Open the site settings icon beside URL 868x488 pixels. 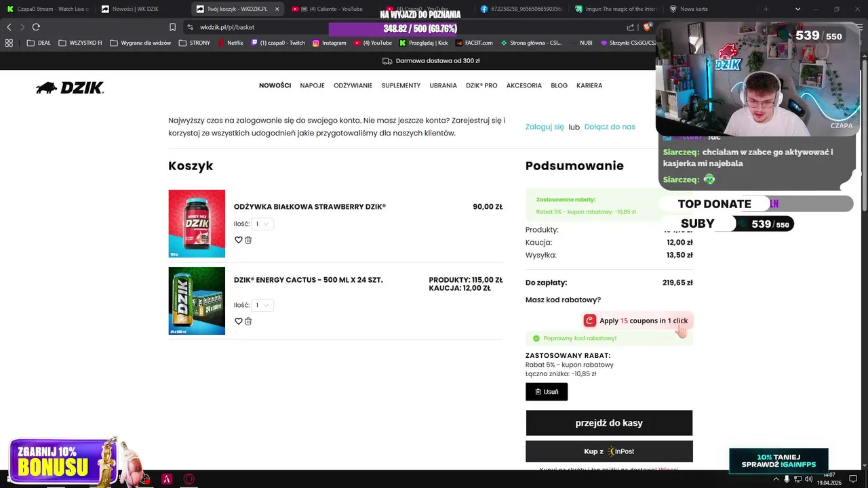tap(190, 27)
